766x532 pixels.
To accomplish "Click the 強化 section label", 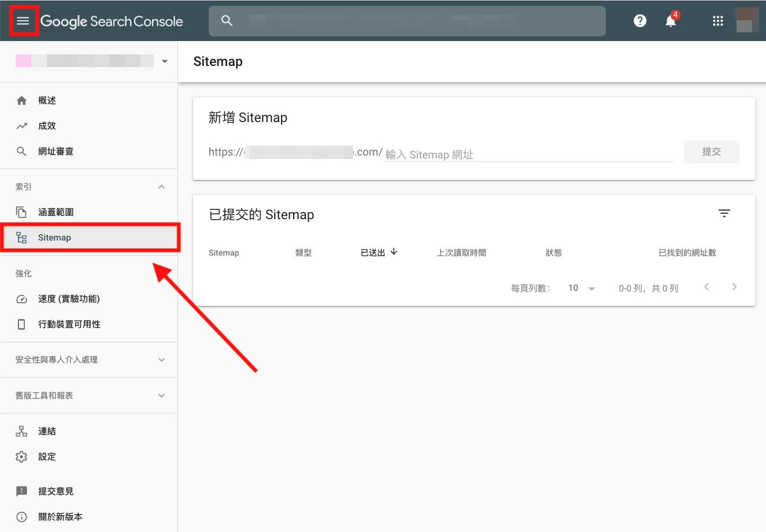I will pyautogui.click(x=24, y=274).
